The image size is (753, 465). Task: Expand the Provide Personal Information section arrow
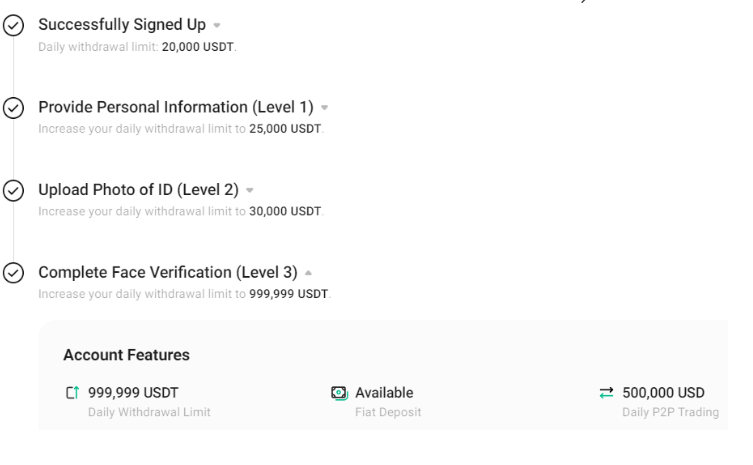coord(325,108)
